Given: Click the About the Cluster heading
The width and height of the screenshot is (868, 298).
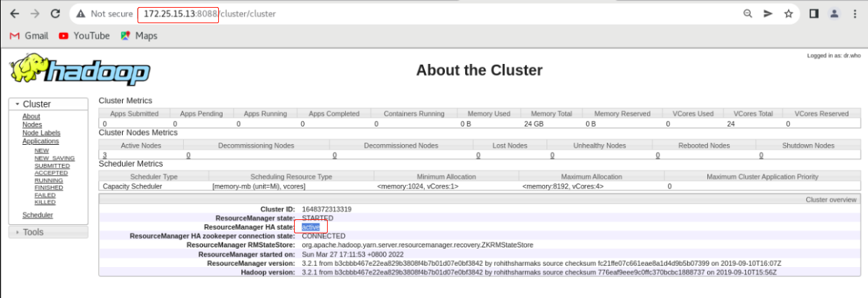Looking at the screenshot, I should [479, 70].
